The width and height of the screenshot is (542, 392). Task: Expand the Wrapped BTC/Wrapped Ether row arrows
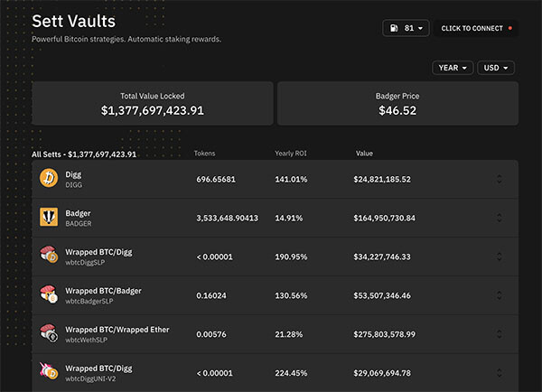pyautogui.click(x=500, y=334)
